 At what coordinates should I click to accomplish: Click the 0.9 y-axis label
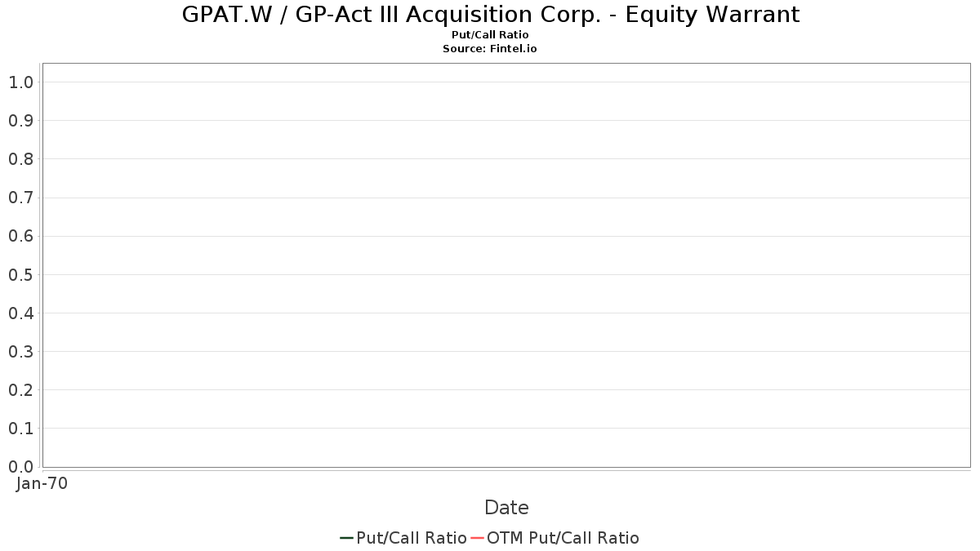click(20, 121)
